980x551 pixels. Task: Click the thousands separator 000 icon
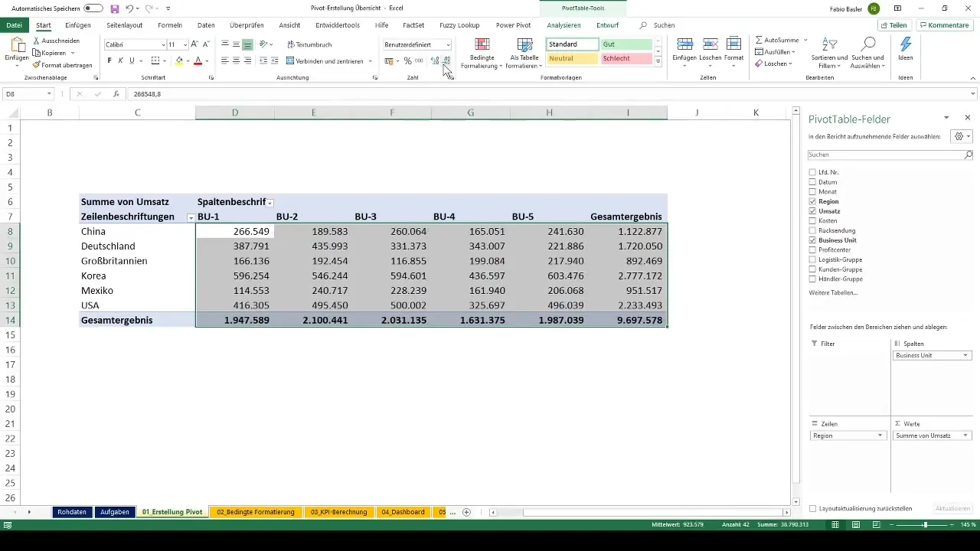click(419, 60)
